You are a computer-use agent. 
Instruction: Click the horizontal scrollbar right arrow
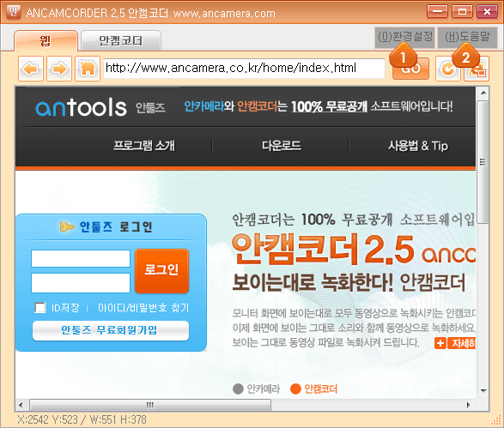[469, 405]
